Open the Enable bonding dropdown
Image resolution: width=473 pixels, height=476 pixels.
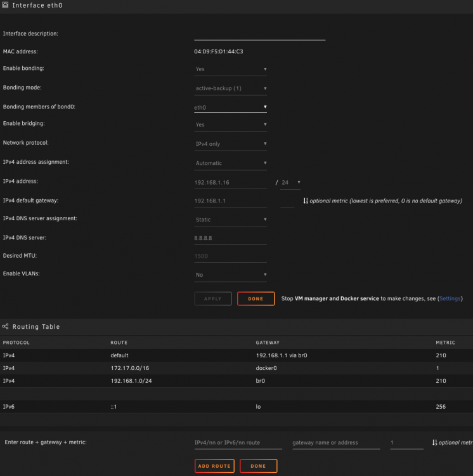point(230,69)
